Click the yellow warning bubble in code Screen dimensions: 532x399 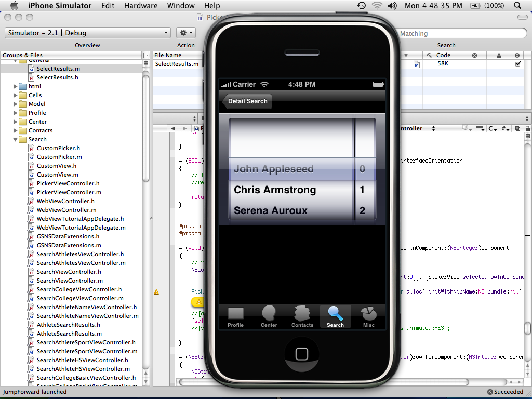point(198,302)
